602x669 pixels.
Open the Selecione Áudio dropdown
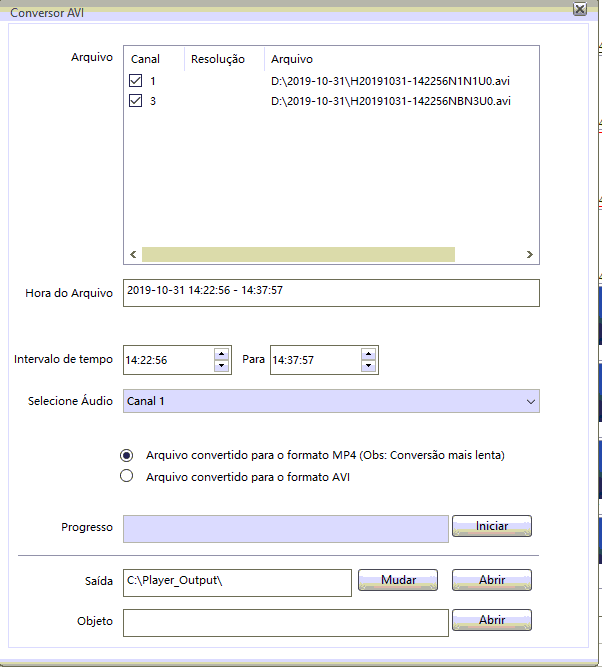(x=330, y=401)
